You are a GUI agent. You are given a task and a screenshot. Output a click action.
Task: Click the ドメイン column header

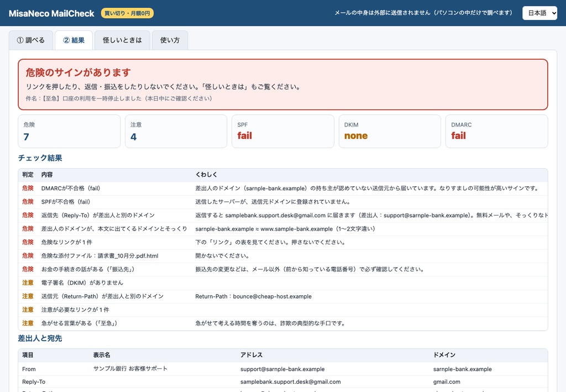pyautogui.click(x=444, y=355)
